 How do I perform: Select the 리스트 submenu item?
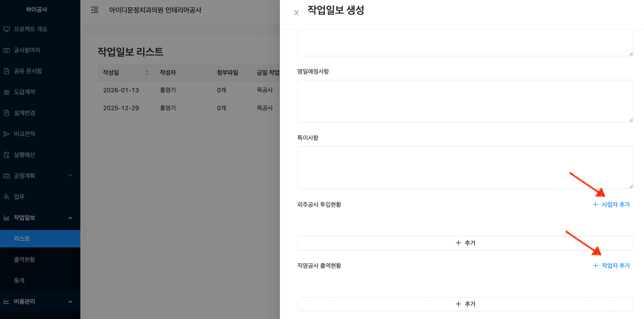point(22,238)
